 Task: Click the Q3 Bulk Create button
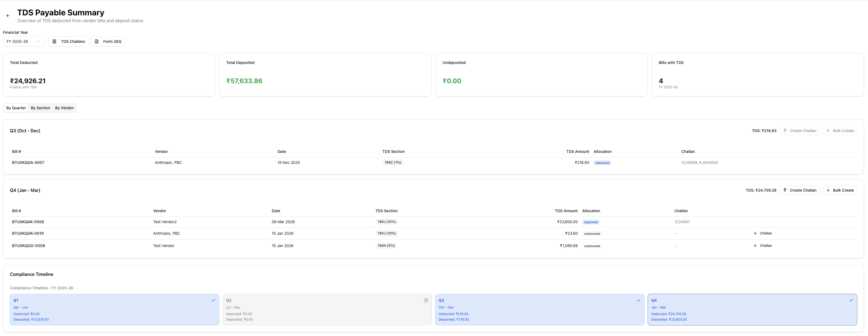point(840,131)
